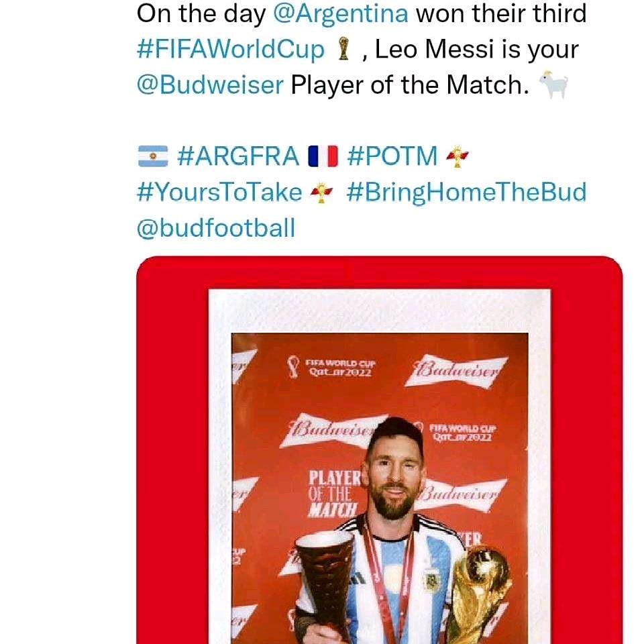Select the #POTM hashtag
Image resolution: width=644 pixels, height=644 pixels.
(x=392, y=156)
